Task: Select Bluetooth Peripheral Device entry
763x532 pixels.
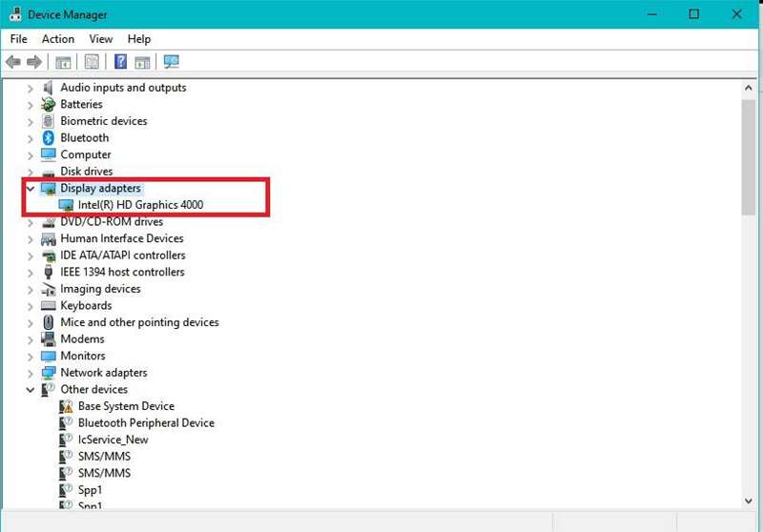Action: [x=146, y=423]
